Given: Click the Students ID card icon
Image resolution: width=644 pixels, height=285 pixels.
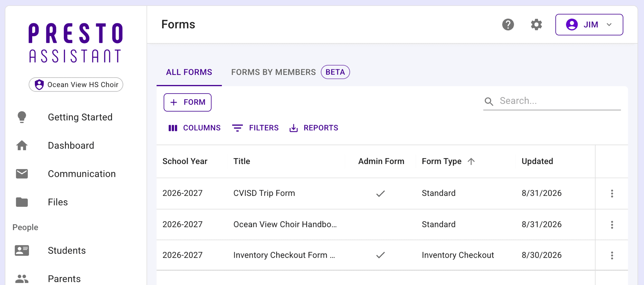Looking at the screenshot, I should point(22,250).
